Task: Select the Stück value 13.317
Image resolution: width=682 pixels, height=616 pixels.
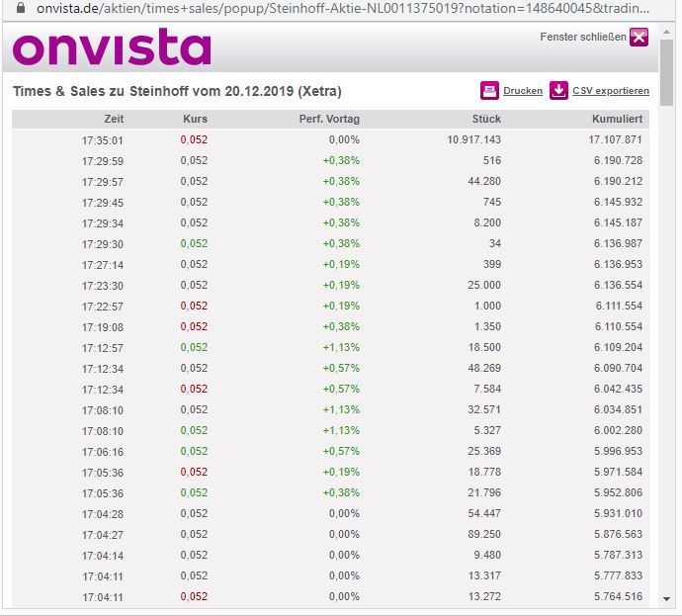Action: [484, 575]
